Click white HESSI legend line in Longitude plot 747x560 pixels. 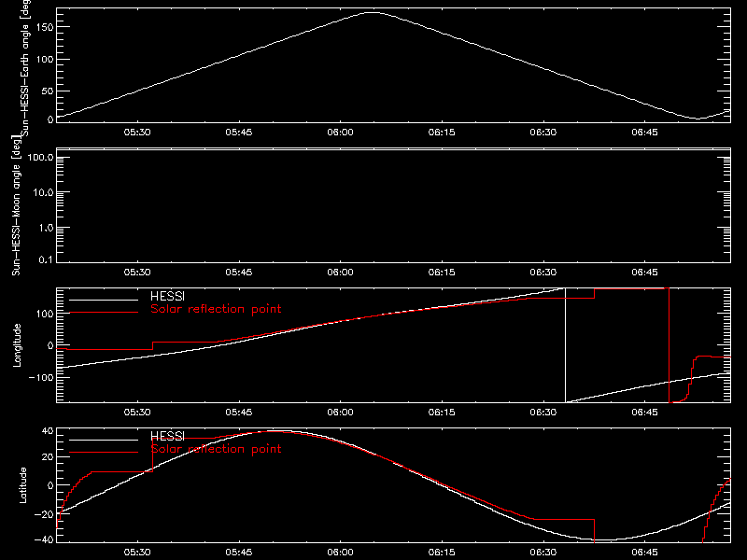tap(104, 300)
